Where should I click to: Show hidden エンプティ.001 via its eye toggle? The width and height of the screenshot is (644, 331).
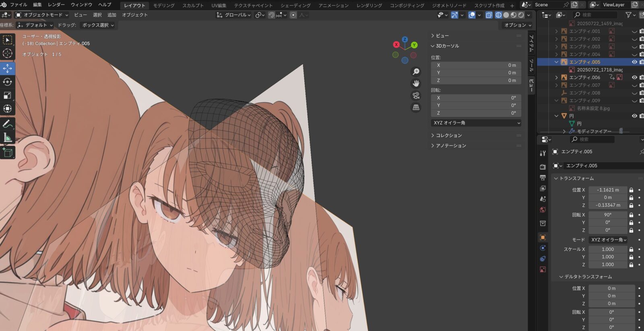click(634, 31)
